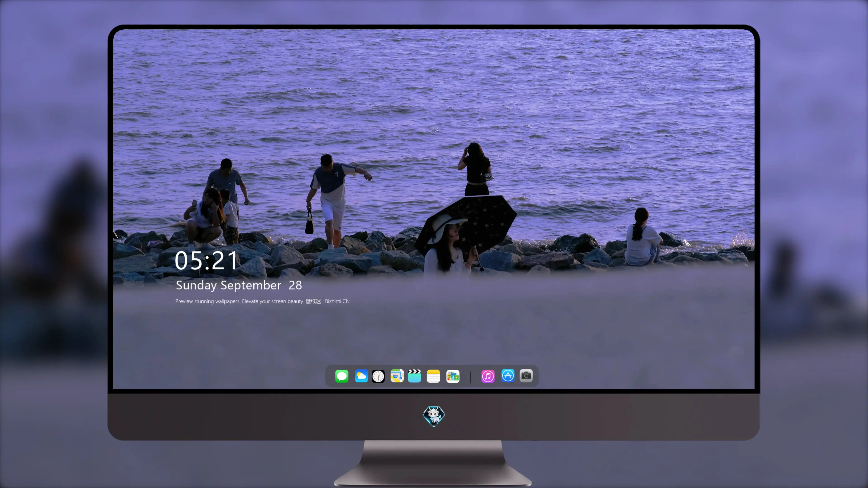Click the dragon mascot logo on monitor chin

pyautogui.click(x=434, y=416)
